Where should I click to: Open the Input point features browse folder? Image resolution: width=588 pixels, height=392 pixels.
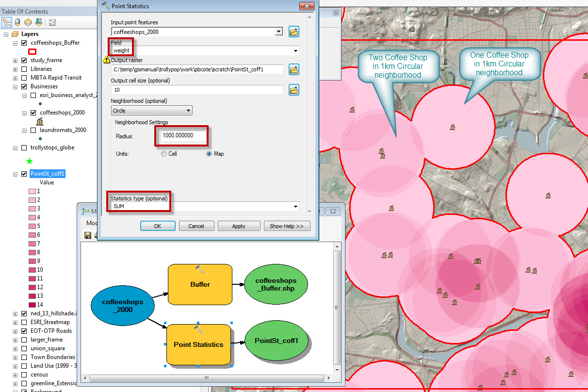tap(294, 31)
